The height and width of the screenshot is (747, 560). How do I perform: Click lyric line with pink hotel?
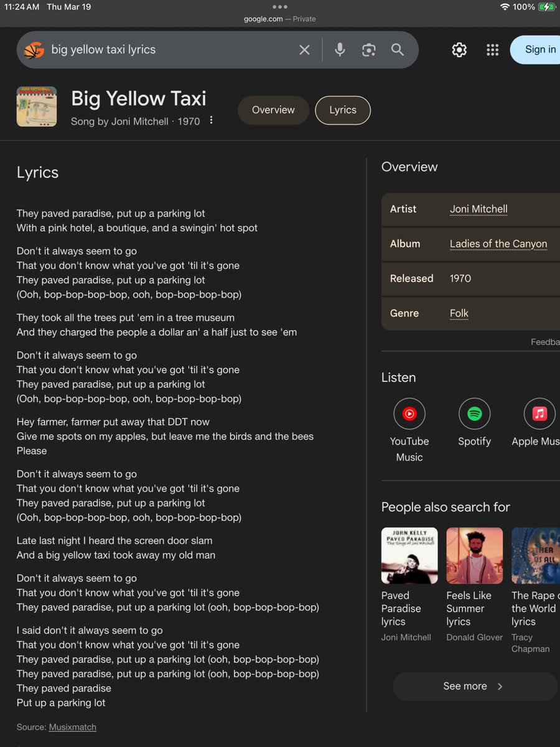[x=137, y=228]
